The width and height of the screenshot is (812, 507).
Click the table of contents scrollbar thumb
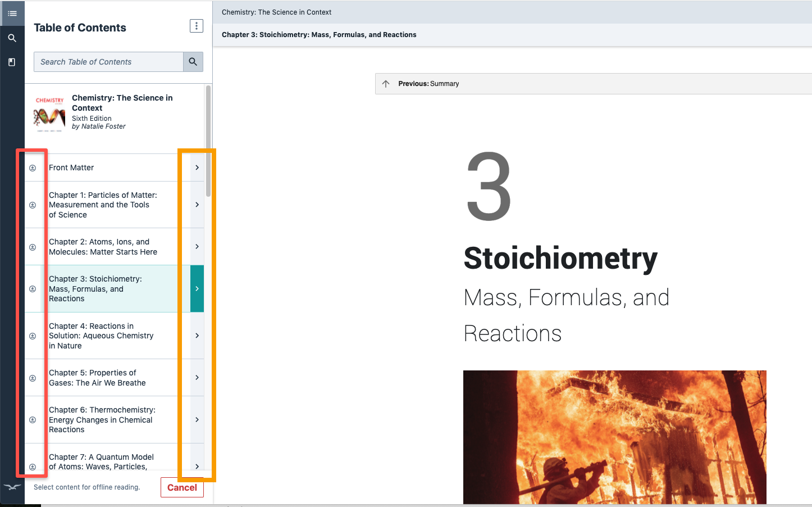208,141
